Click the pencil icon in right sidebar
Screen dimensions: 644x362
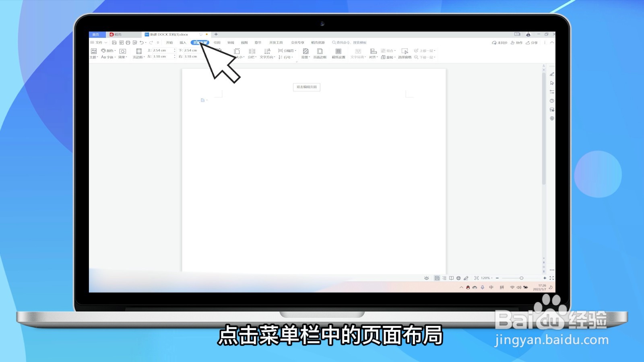coord(552,74)
